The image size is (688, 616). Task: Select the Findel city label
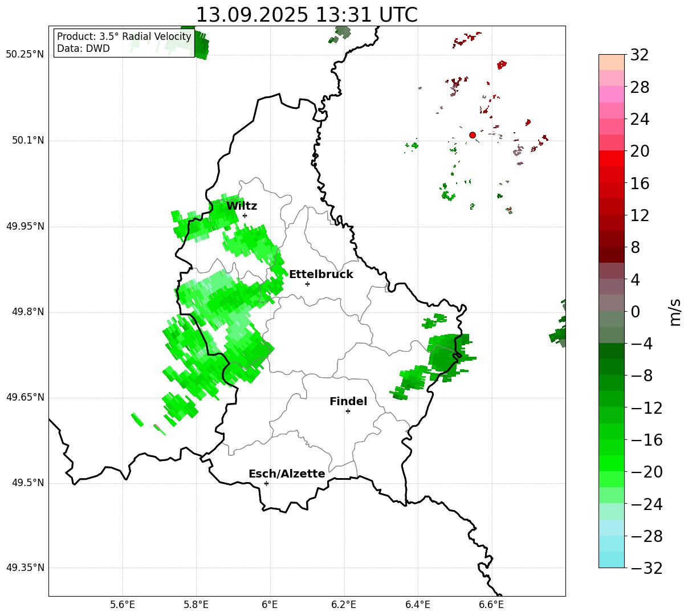pos(348,402)
